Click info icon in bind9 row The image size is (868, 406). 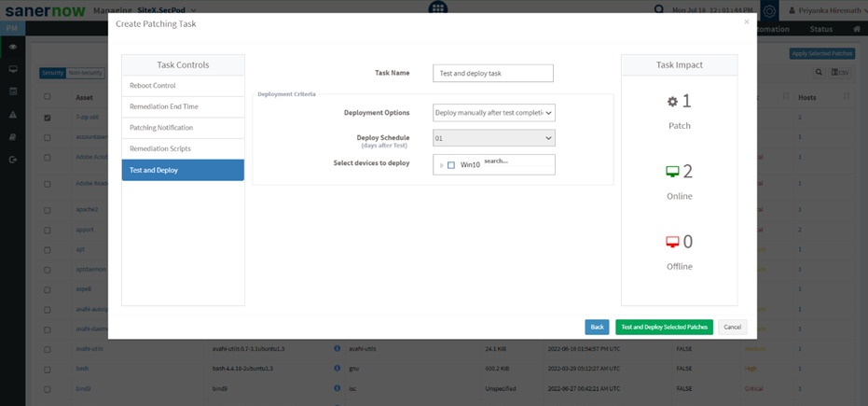tap(337, 389)
